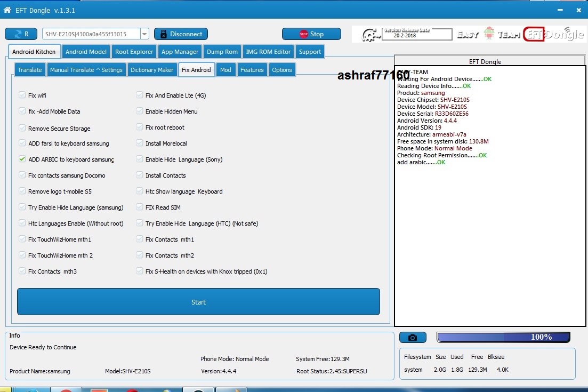Check Fix contacts samsung Docomo
Screen dimensions: 588x392
[22, 175]
